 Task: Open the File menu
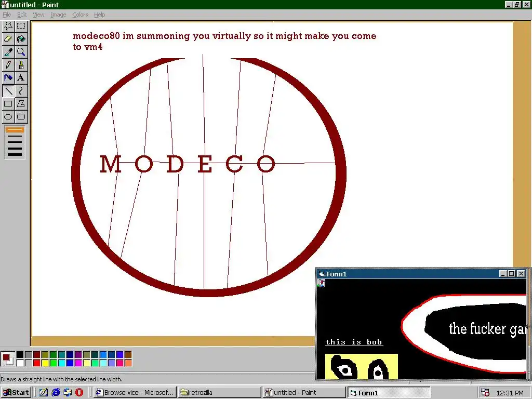[7, 15]
